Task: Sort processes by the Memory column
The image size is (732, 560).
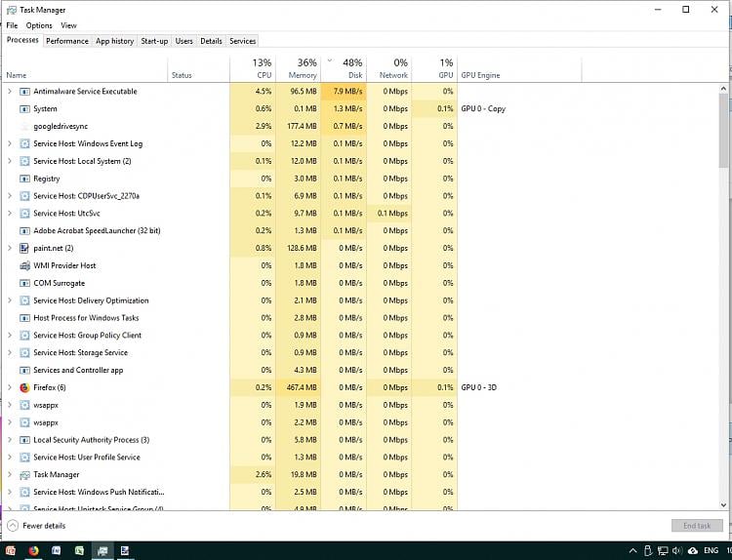Action: tap(299, 69)
